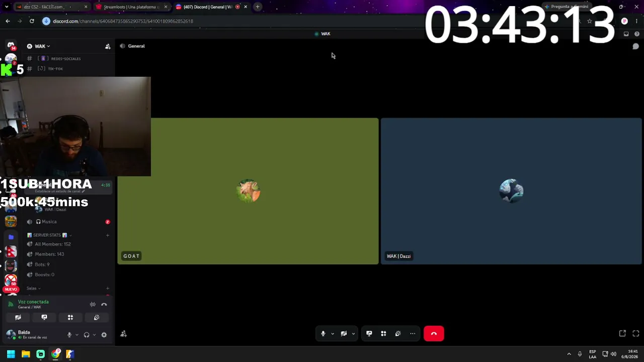Image resolution: width=644 pixels, height=362 pixels.
Task: Open soundboard in the call controls
Action: [x=398, y=333]
